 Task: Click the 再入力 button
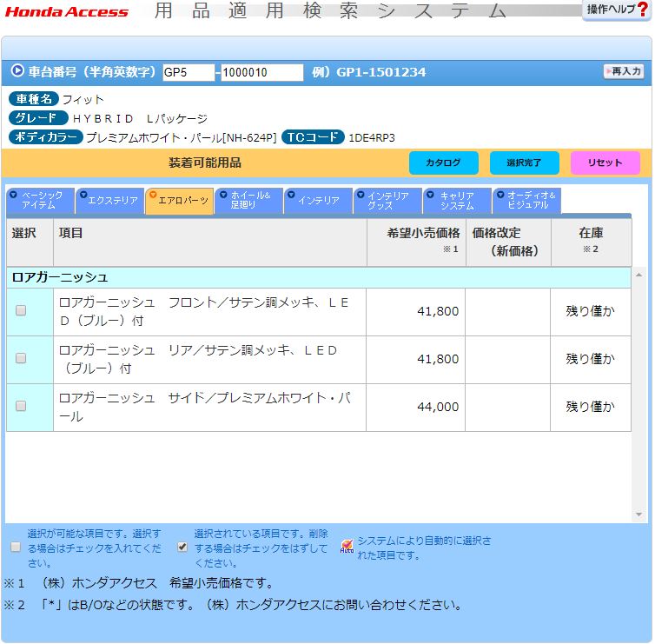coord(623,71)
